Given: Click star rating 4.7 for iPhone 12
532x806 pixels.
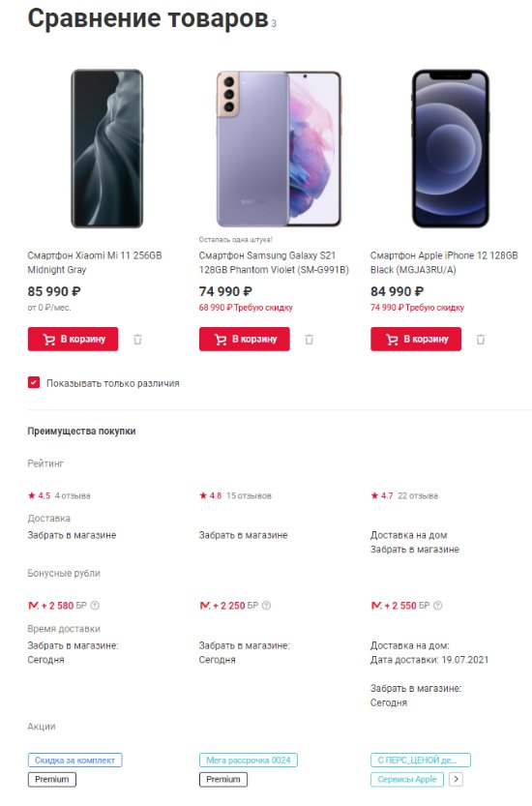Looking at the screenshot, I should coord(382,495).
